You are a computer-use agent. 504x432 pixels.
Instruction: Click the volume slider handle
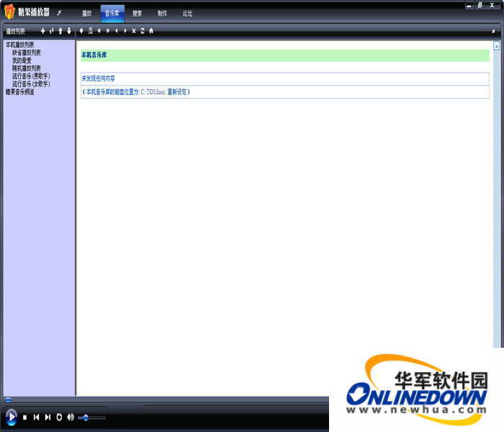pos(86,418)
